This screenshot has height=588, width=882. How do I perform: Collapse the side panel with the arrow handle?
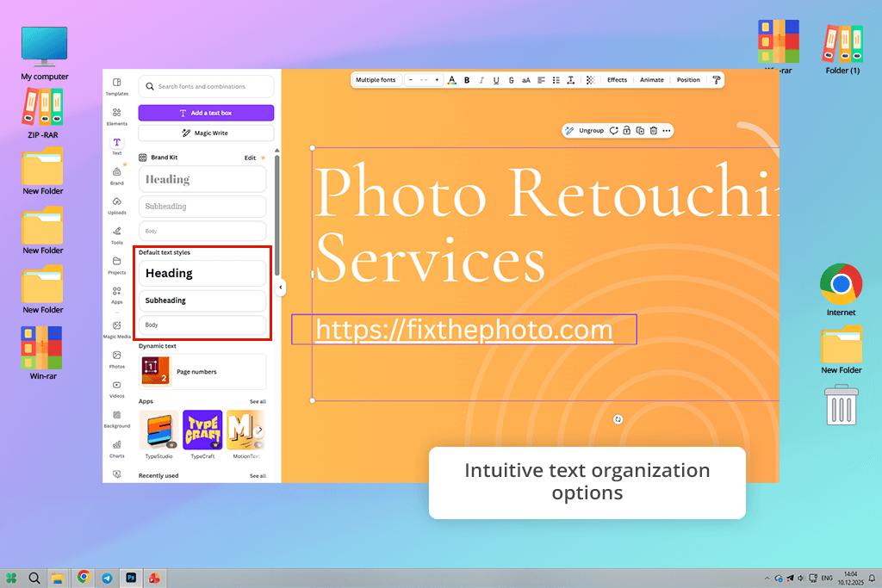click(281, 288)
